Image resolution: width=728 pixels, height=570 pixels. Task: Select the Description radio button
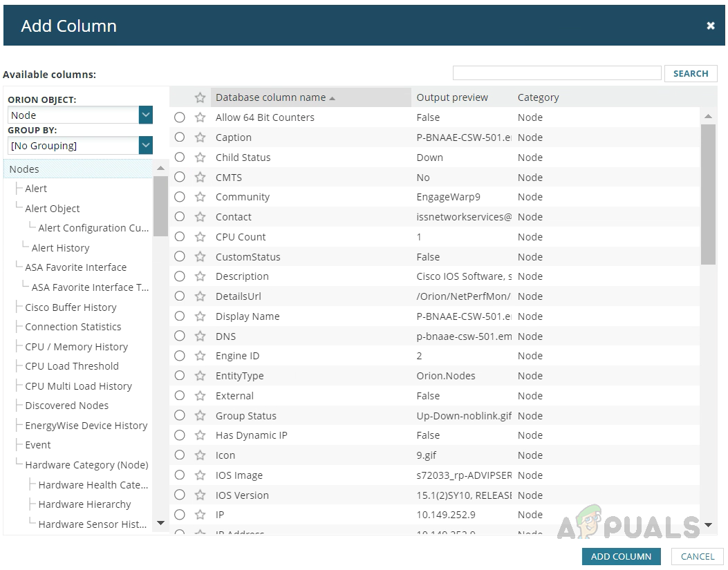click(x=180, y=276)
